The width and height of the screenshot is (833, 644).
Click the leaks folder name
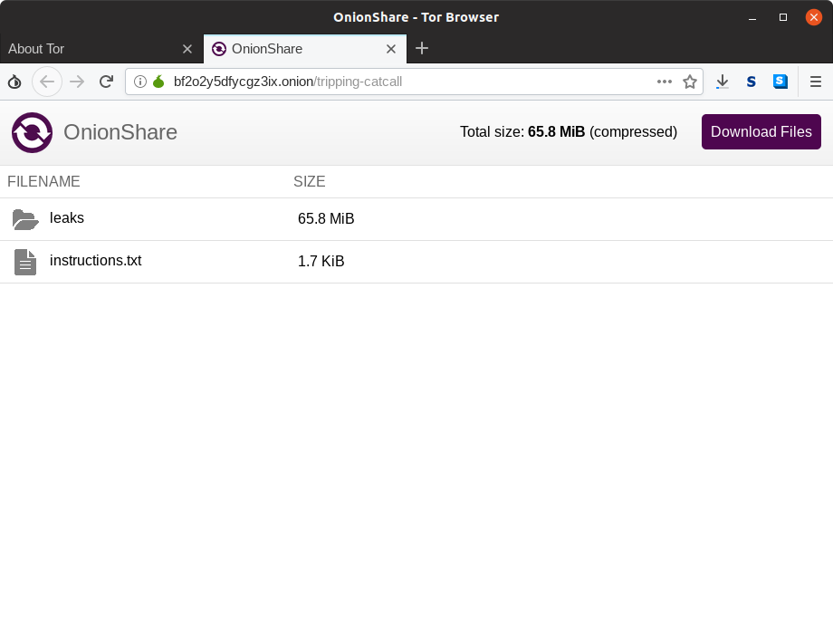click(67, 218)
